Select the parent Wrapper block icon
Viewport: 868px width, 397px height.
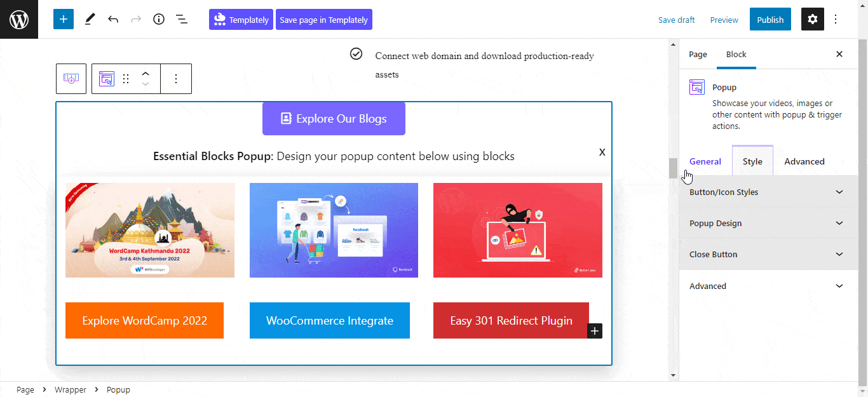click(x=71, y=79)
